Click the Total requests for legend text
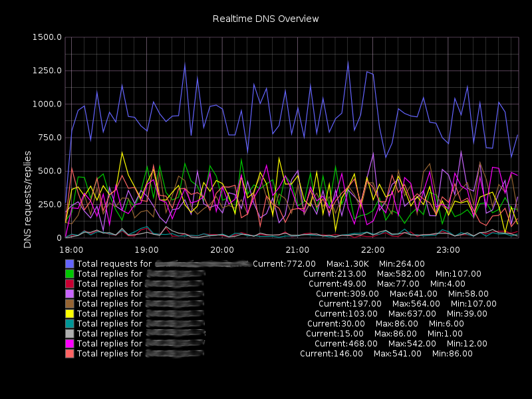 114,264
